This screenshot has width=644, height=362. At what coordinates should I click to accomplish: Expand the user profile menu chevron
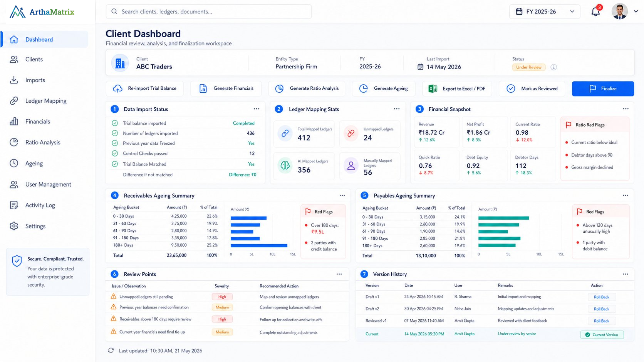(x=636, y=12)
